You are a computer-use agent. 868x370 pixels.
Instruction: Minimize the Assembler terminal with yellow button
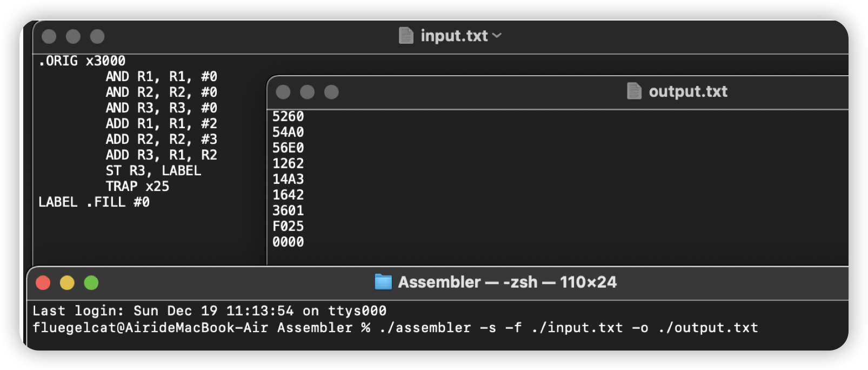[x=67, y=282]
